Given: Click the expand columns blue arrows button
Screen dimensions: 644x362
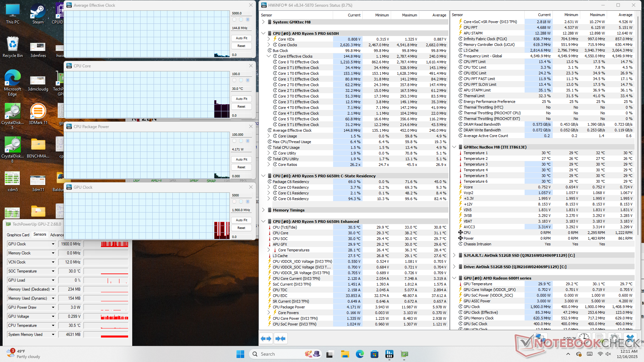Looking at the screenshot, I should pos(266,339).
